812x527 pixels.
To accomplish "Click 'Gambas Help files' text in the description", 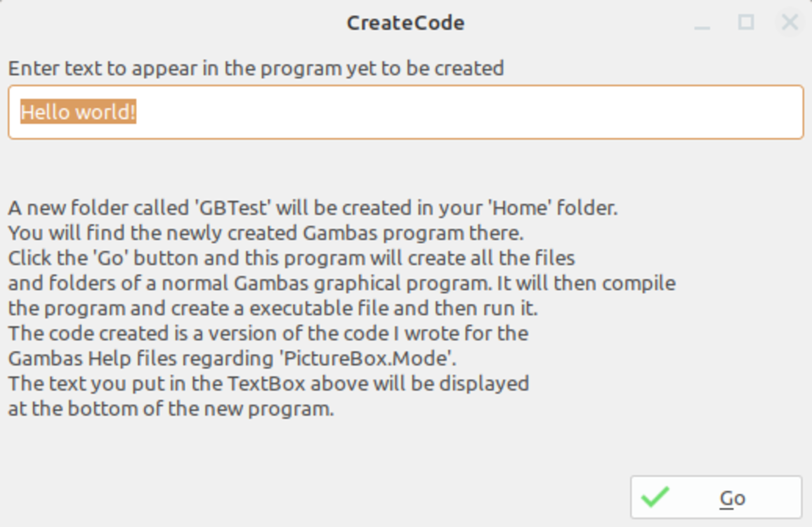I will 92,358.
